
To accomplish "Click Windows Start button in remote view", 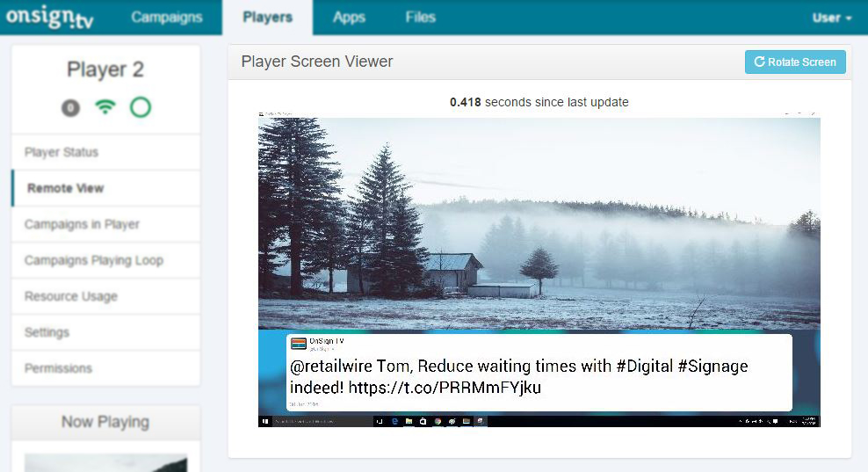I will click(x=265, y=422).
